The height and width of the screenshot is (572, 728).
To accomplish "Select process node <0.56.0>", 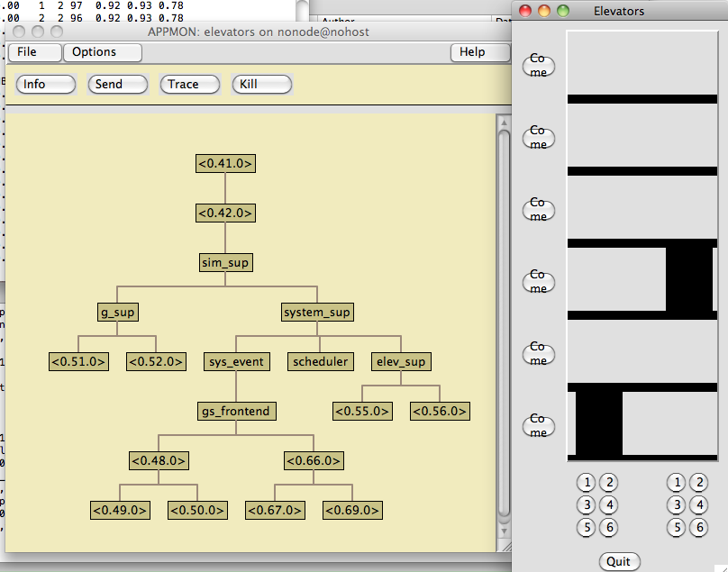I will tap(440, 412).
